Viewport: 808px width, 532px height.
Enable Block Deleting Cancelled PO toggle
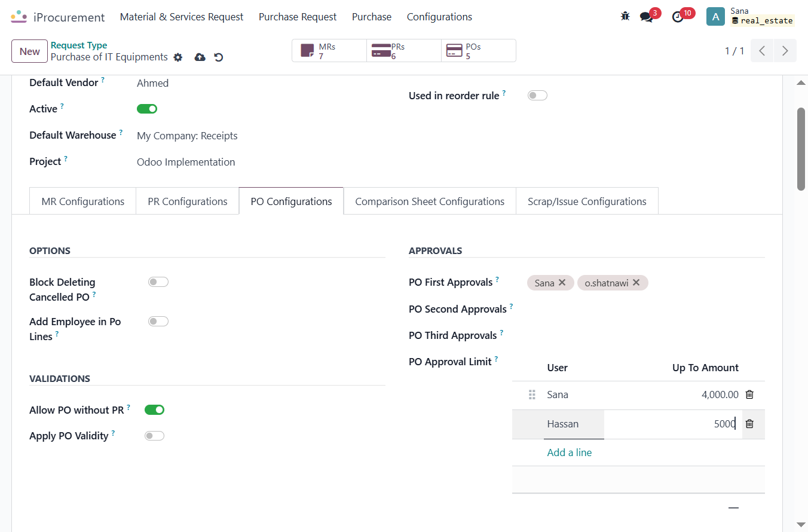click(x=158, y=282)
